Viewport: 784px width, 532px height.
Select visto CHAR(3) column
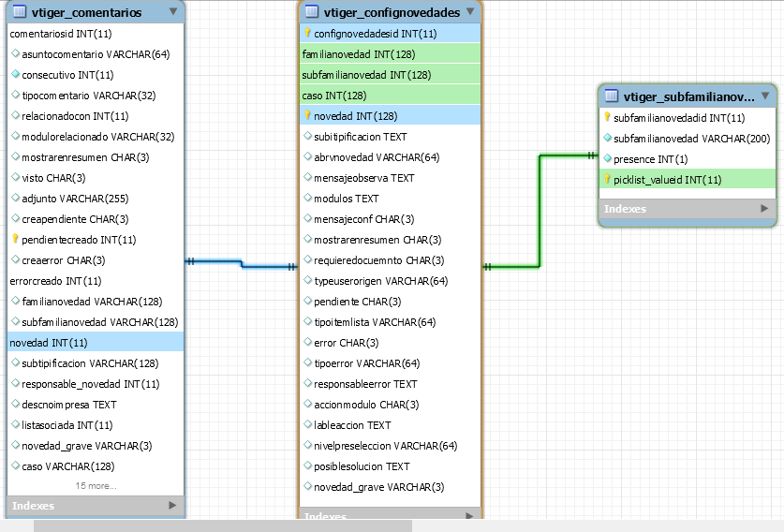coord(96,178)
